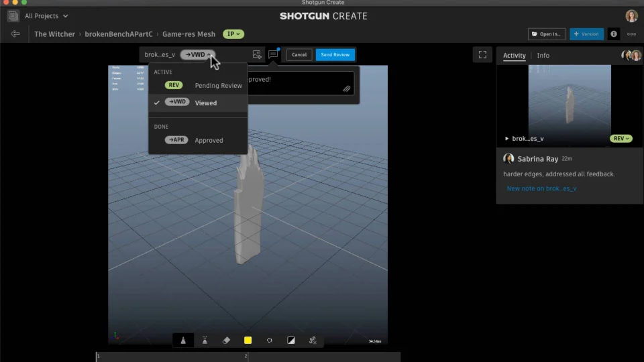644x362 pixels.
Task: Cancel the review
Action: tap(299, 54)
